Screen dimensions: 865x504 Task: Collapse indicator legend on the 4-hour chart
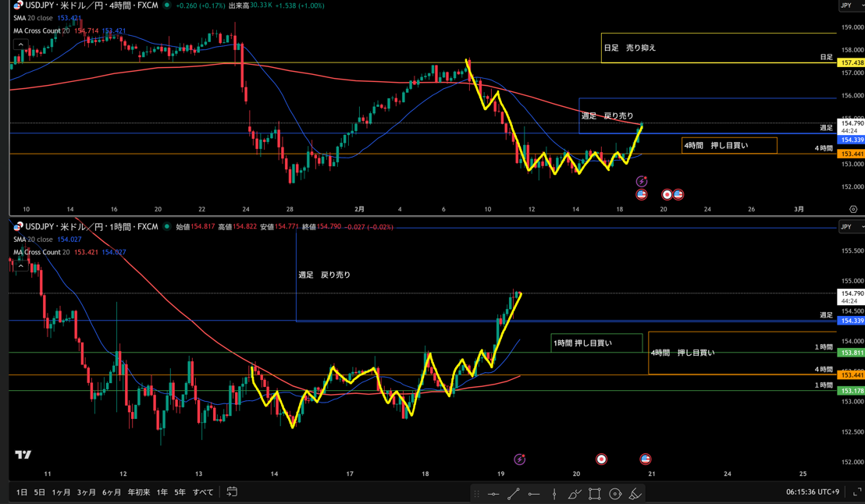[20, 44]
